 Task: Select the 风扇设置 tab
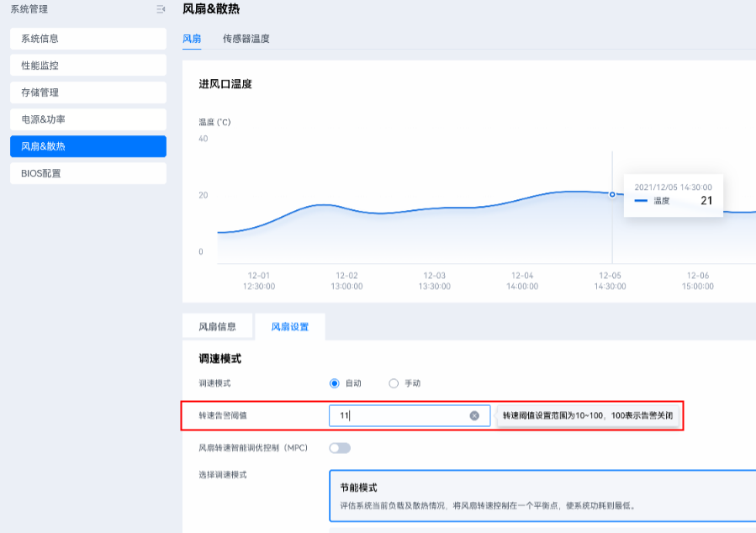[x=289, y=327]
